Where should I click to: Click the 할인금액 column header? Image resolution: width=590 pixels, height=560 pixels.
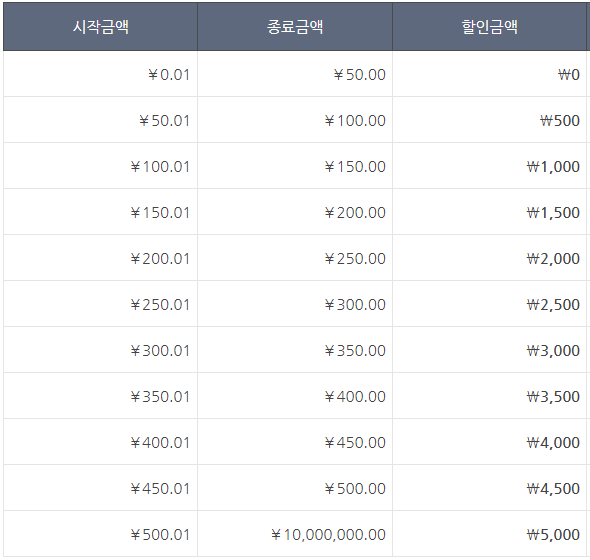(x=490, y=27)
